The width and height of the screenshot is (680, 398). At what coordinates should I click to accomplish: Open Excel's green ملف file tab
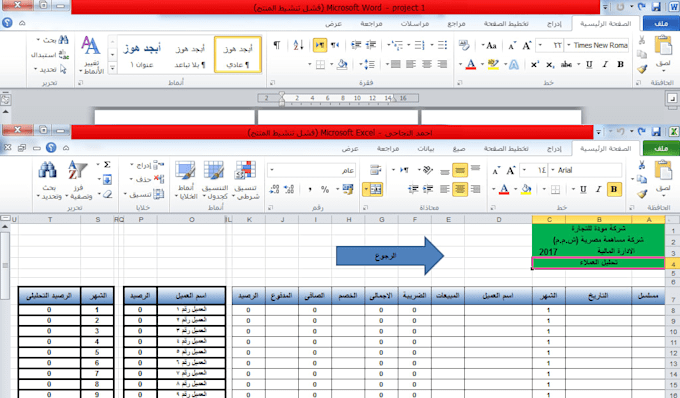[661, 148]
